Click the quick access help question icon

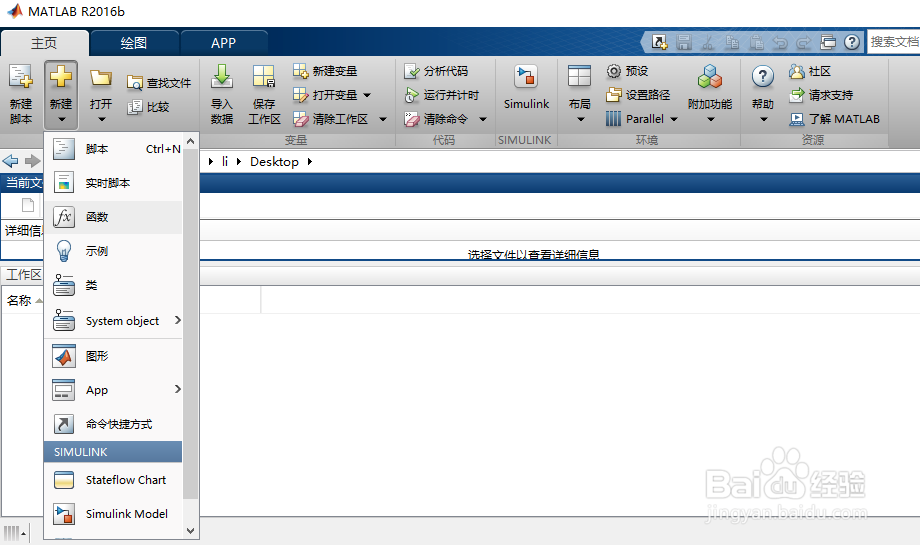(852, 42)
